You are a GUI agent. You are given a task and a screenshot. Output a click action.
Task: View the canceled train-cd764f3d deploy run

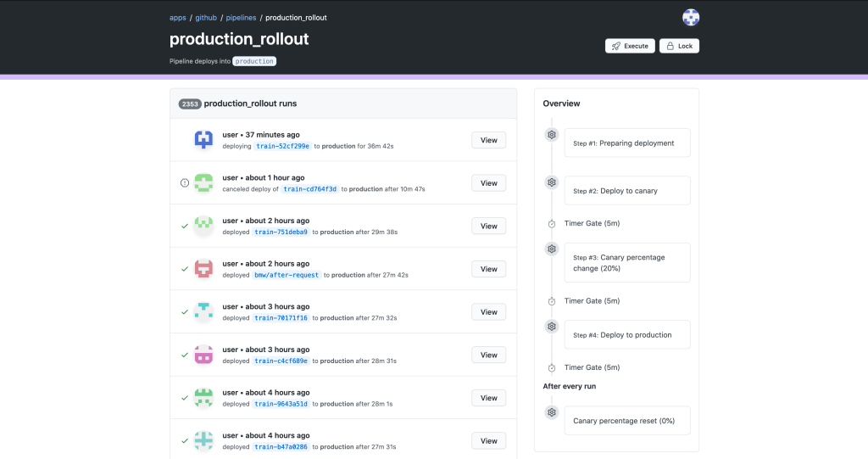click(x=488, y=183)
